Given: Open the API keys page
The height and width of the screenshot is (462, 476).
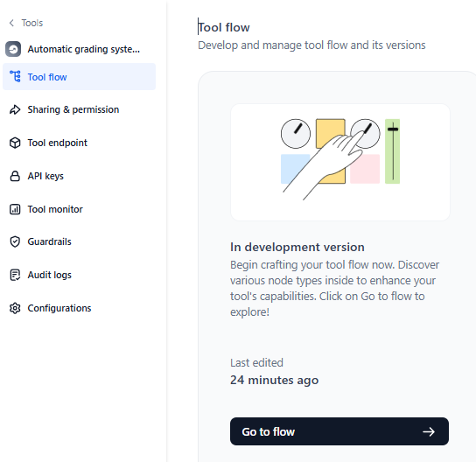Looking at the screenshot, I should pyautogui.click(x=45, y=176).
